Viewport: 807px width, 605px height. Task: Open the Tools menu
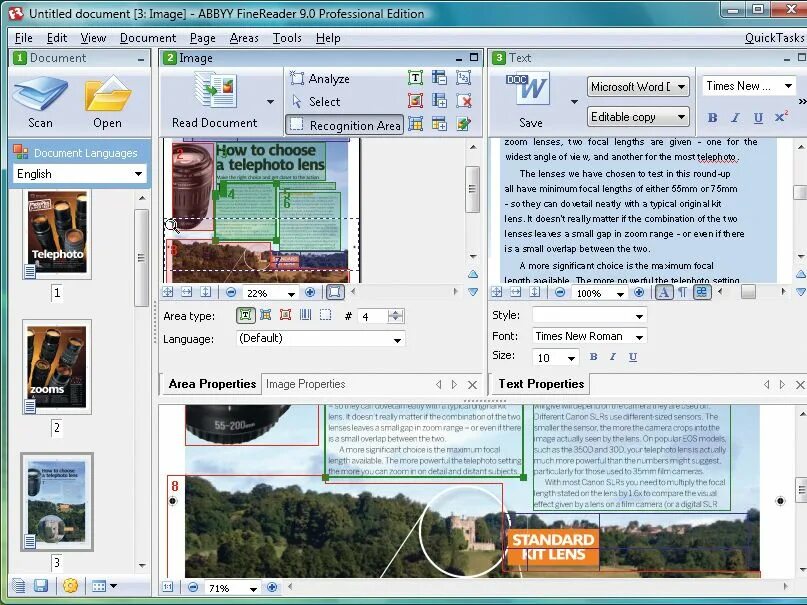click(287, 38)
